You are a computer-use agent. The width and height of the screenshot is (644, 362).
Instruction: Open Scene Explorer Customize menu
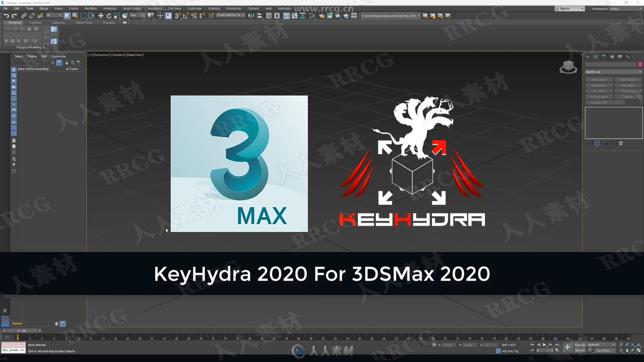click(59, 56)
